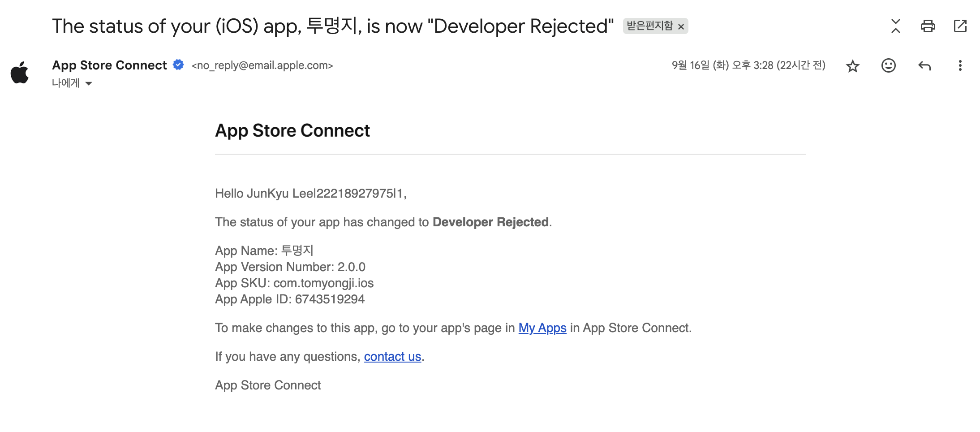The width and height of the screenshot is (980, 432).
Task: Remove the 받은편지함 label with its x
Action: point(681,27)
